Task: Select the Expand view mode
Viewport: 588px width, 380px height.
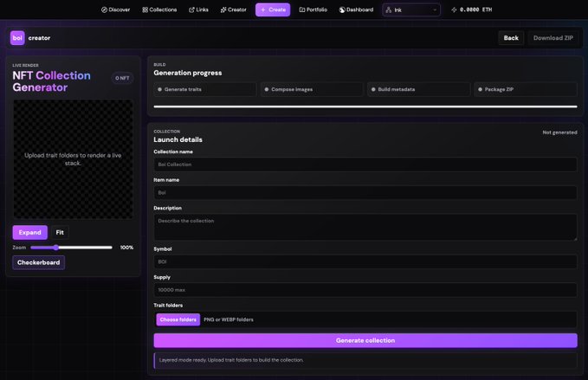Action: [x=30, y=232]
